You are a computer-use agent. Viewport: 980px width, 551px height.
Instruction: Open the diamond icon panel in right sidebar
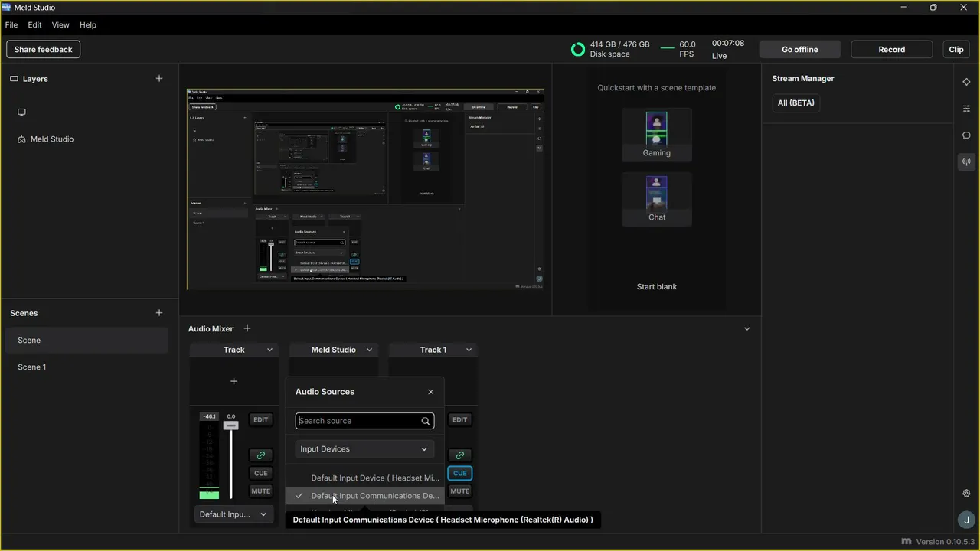pos(966,82)
